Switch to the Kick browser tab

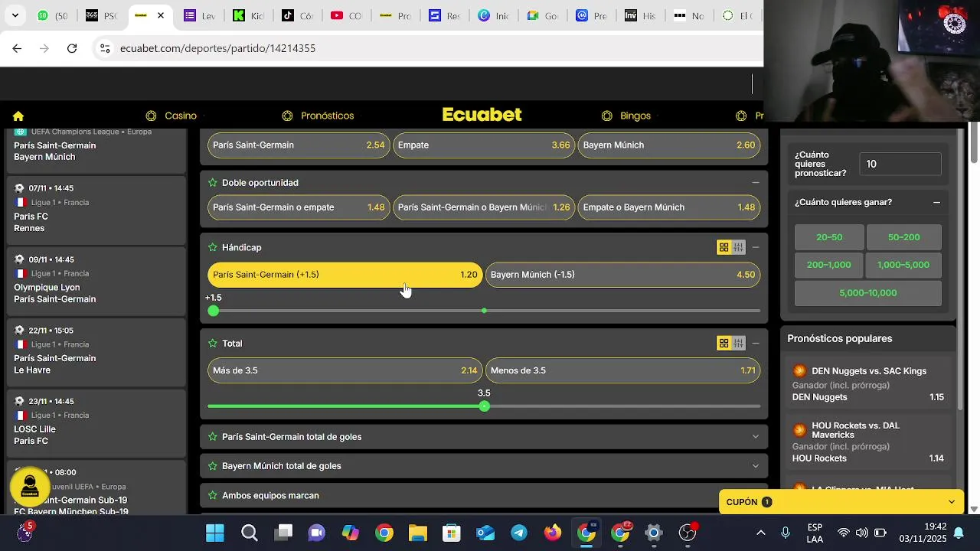[x=248, y=15]
